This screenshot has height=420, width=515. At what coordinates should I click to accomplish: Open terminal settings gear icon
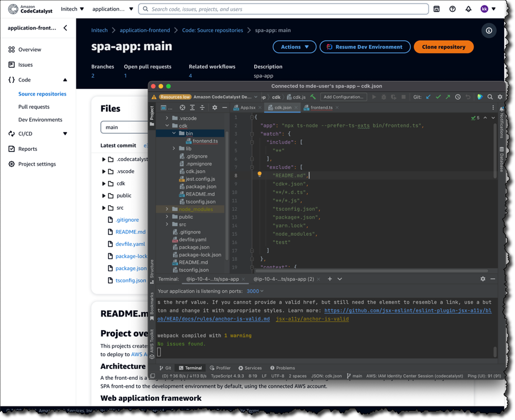click(483, 279)
